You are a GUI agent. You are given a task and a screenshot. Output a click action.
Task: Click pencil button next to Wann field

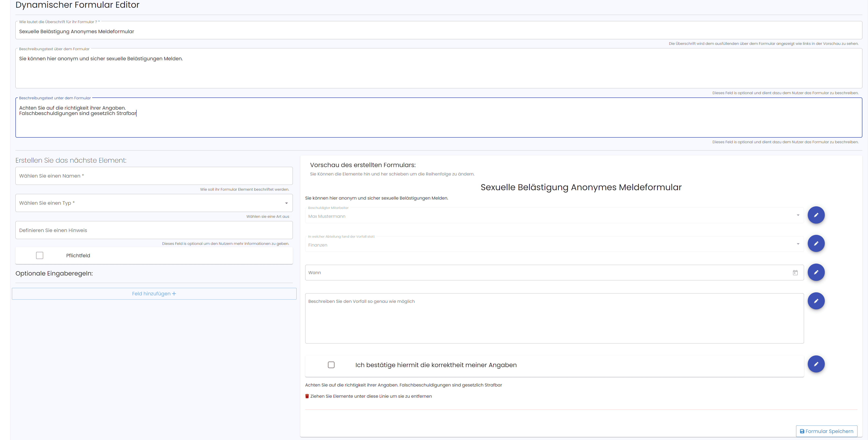click(816, 272)
